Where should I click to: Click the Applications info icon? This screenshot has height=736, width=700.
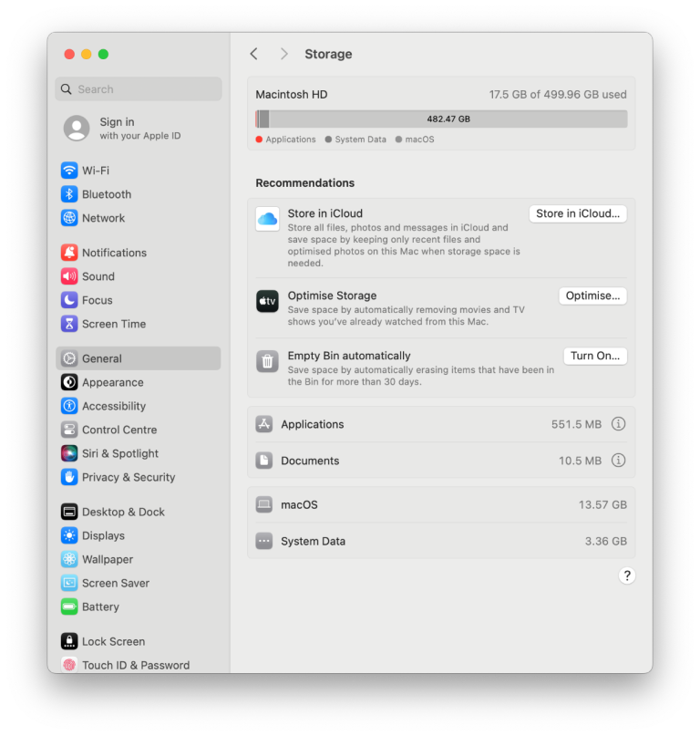pos(618,424)
